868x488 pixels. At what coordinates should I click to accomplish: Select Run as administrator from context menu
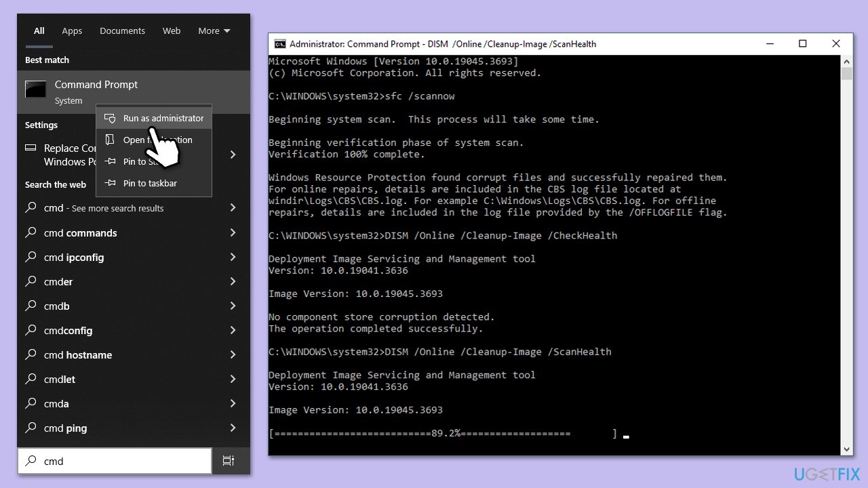coord(163,119)
